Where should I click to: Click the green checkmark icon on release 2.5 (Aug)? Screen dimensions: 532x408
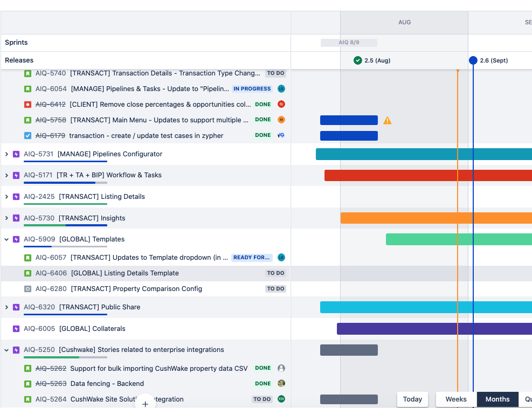point(357,60)
